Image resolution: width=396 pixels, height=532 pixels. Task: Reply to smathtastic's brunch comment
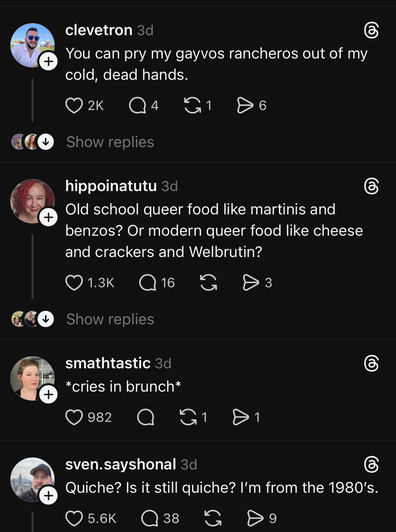point(146,417)
